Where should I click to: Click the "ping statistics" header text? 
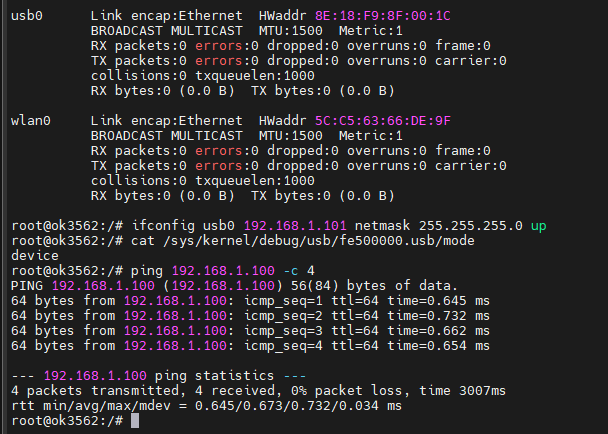(x=214, y=376)
